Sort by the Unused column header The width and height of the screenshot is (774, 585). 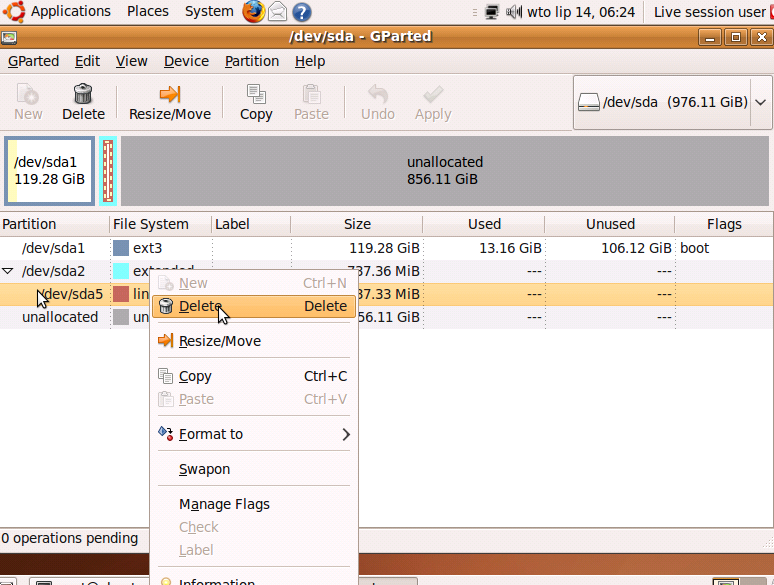610,224
